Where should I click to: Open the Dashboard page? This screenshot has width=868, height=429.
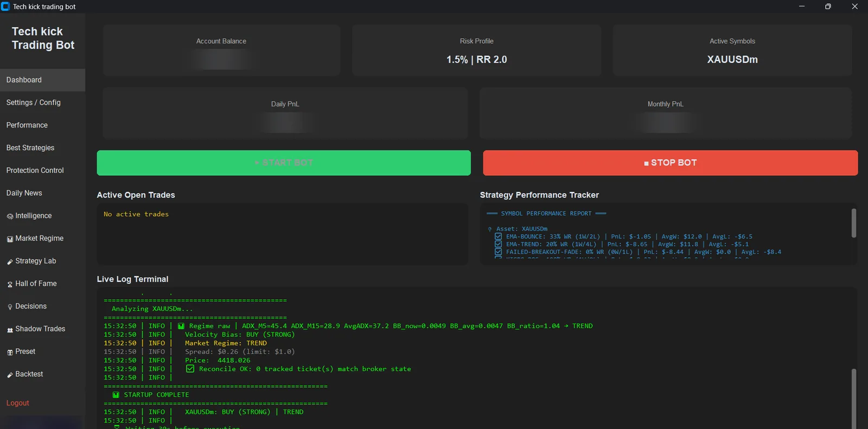tap(42, 80)
